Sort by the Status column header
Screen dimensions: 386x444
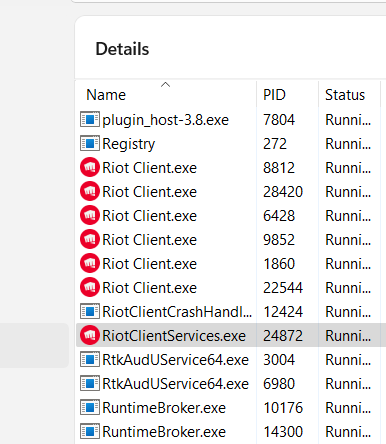[345, 95]
